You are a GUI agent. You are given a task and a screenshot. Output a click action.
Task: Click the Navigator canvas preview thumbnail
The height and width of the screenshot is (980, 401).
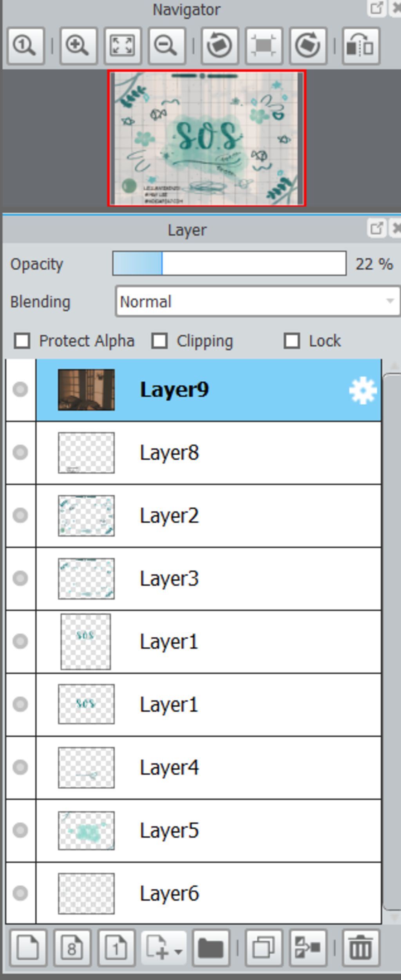pyautogui.click(x=206, y=138)
